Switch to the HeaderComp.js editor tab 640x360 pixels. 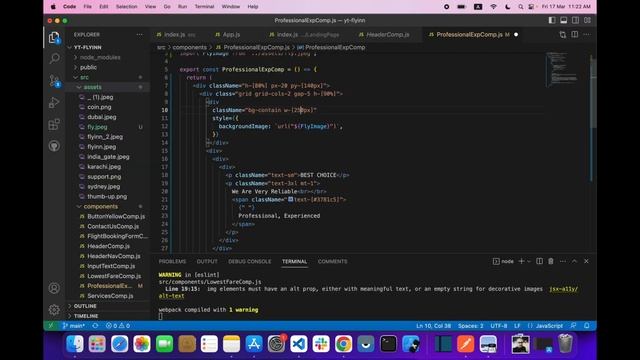click(x=388, y=35)
